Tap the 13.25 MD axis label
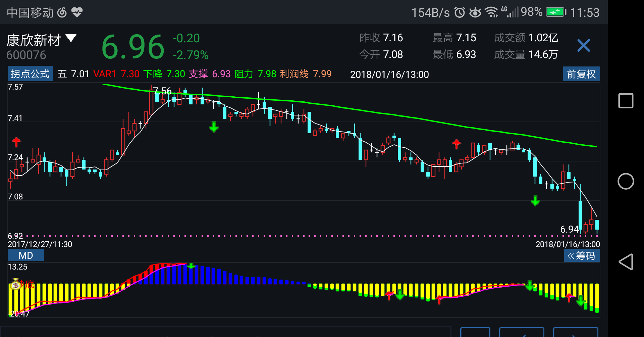The height and width of the screenshot is (337, 644). [17, 267]
